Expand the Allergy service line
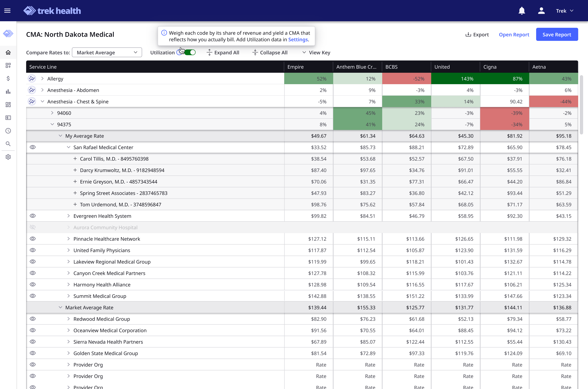Viewport: 588px width, 389px height. tap(42, 79)
